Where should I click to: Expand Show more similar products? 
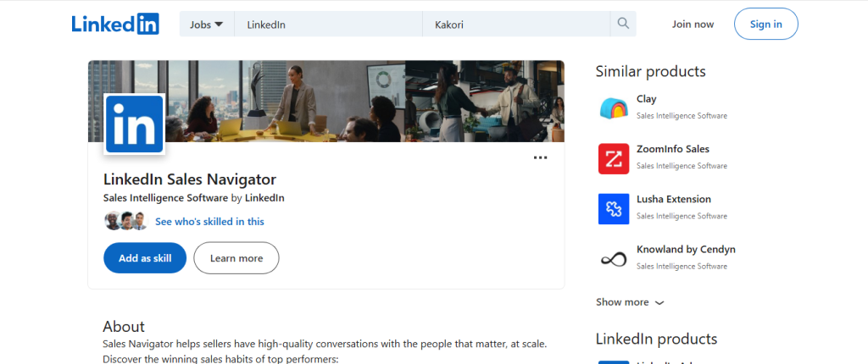coord(630,302)
